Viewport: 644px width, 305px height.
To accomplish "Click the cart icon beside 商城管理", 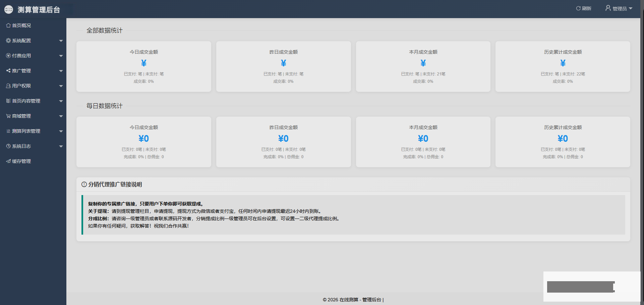I will (8, 116).
